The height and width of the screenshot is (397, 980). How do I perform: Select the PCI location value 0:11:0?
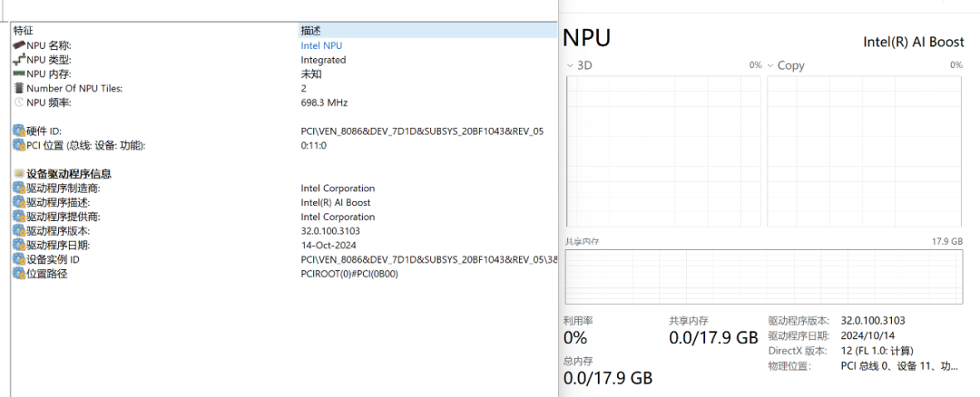click(x=314, y=145)
